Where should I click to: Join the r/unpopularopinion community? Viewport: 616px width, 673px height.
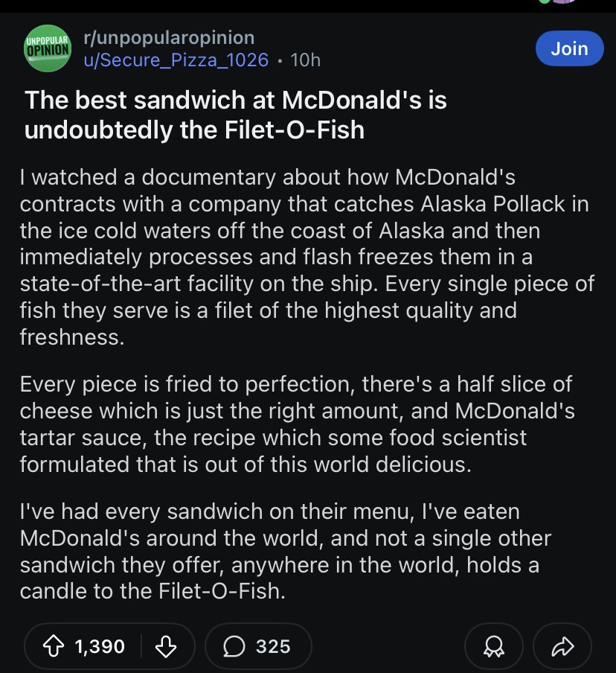(569, 48)
